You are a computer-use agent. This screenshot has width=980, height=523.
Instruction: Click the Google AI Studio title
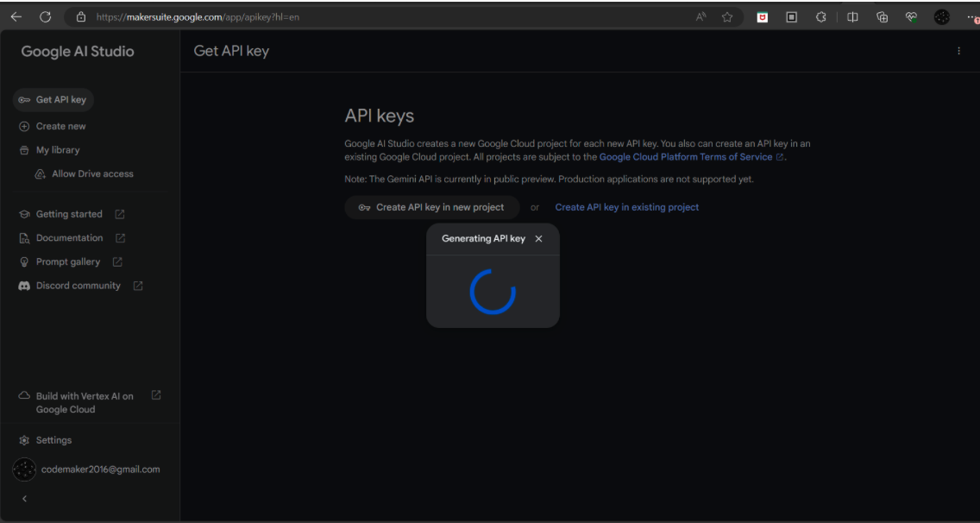point(78,51)
